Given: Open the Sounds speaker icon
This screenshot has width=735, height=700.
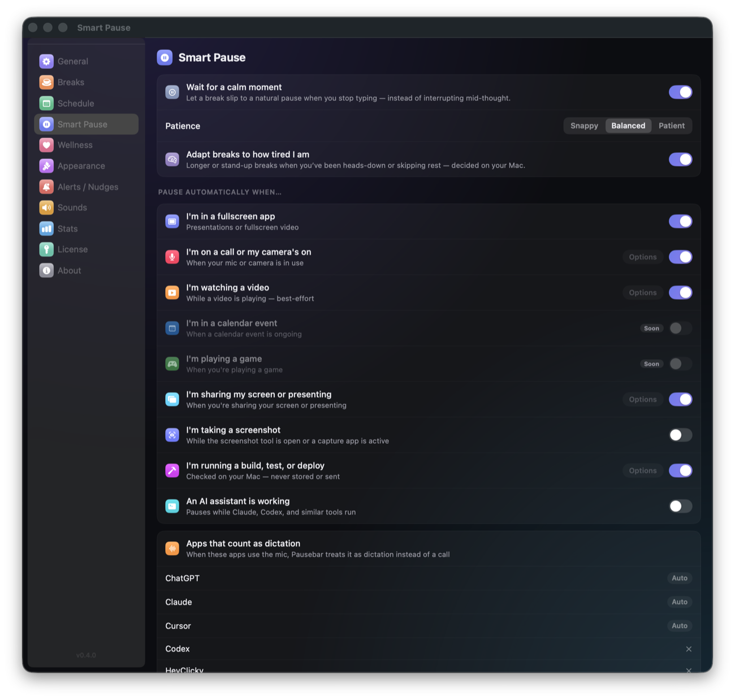Looking at the screenshot, I should click(x=46, y=208).
